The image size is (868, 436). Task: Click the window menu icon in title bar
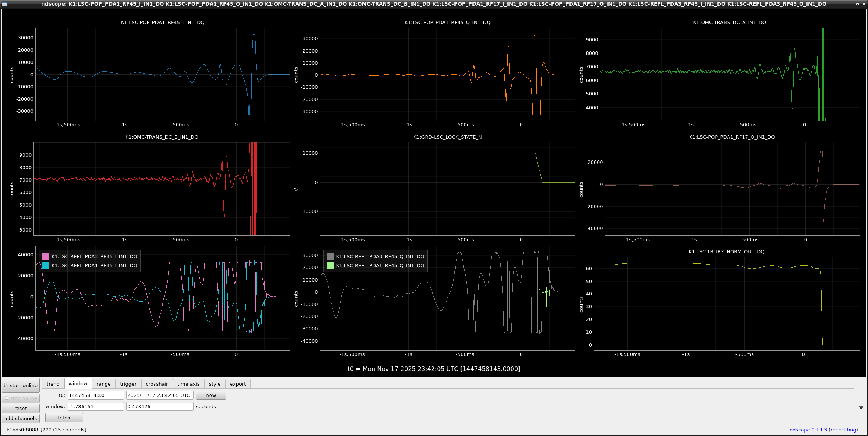(x=5, y=4)
